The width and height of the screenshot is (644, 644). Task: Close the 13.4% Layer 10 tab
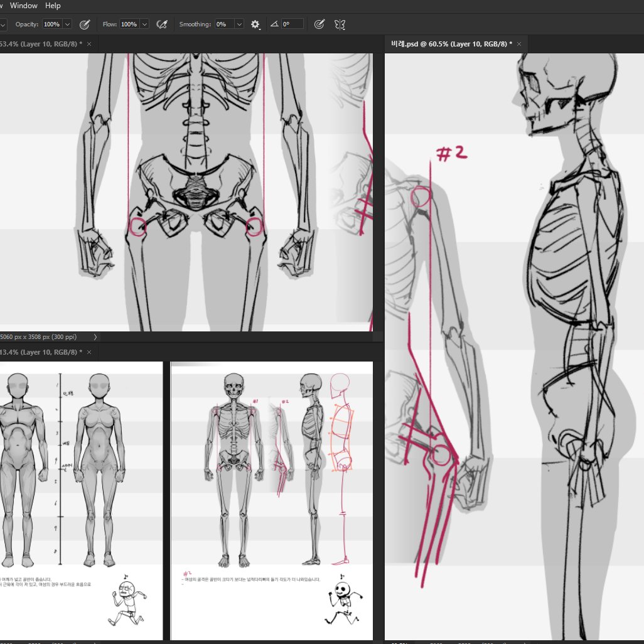[89, 352]
